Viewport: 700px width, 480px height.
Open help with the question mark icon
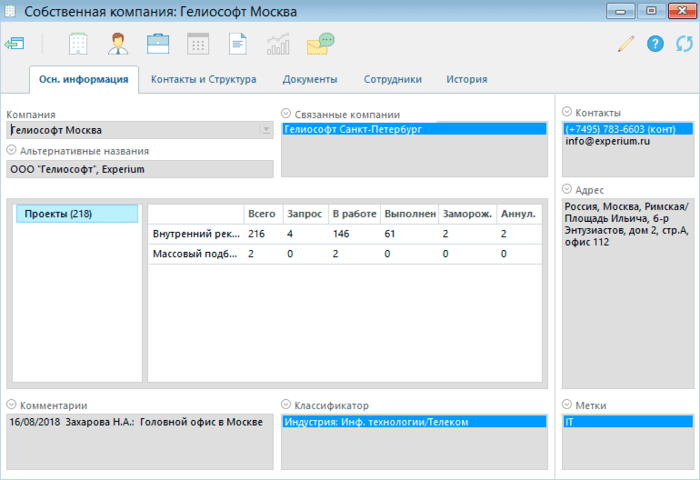[655, 44]
